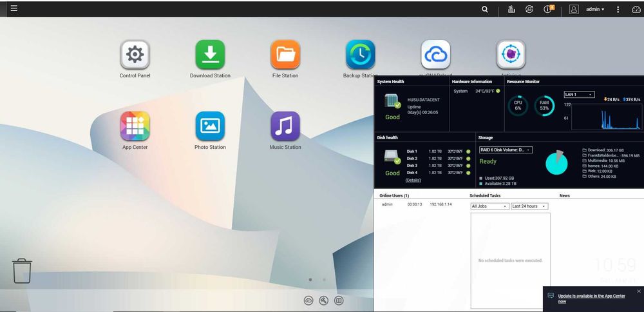Click the Resource Monitor panel header

523,81
